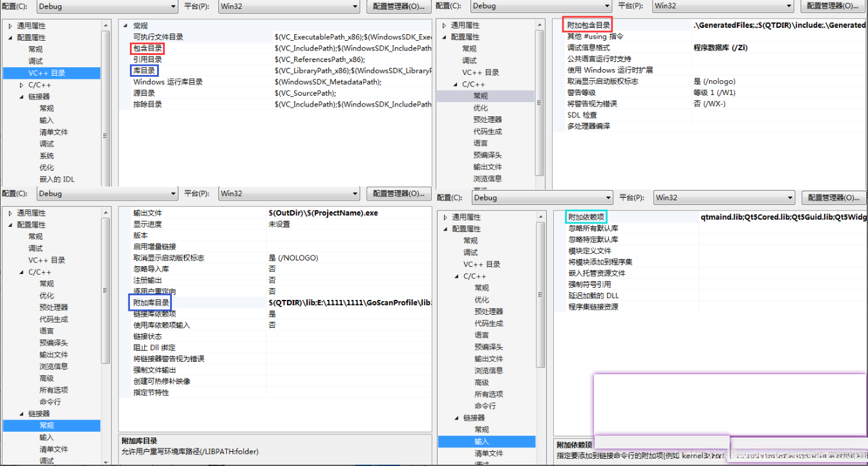The width and height of the screenshot is (868, 466).
Task: Open the Debug dropdown above the 附加依赖项 page
Action: [542, 198]
